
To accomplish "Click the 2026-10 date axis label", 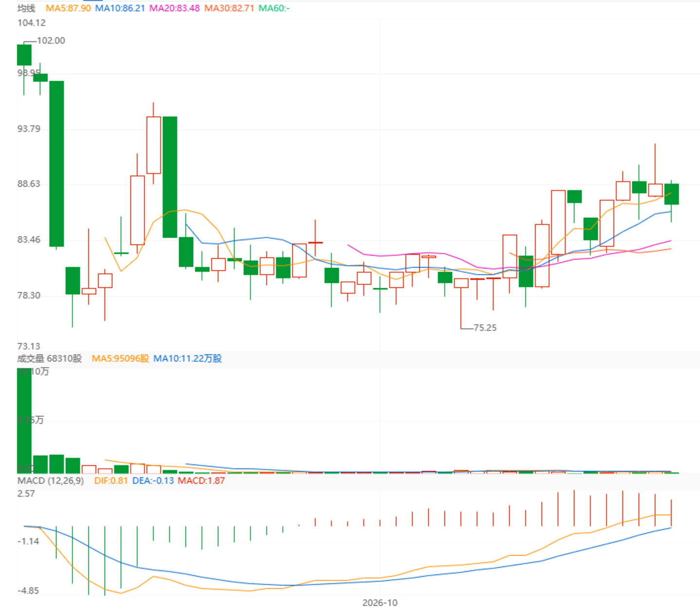I will click(380, 603).
